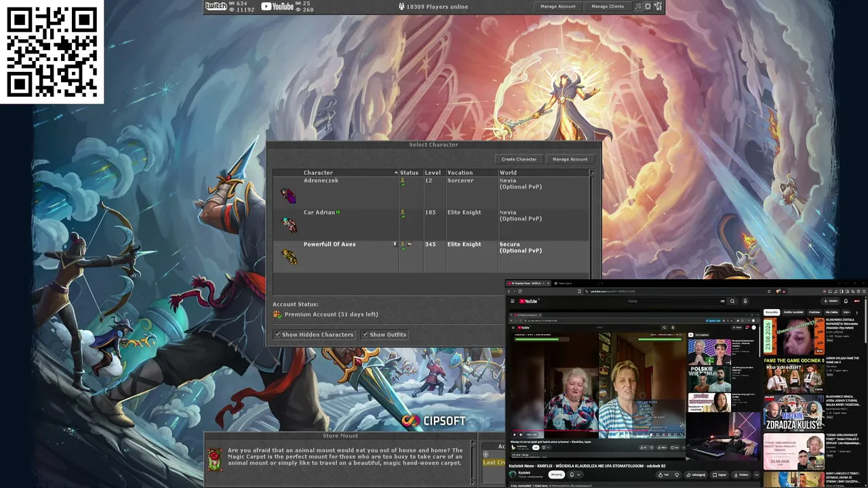Switch to the Koziolek News browser tab
868x488 pixels.
tap(528, 283)
